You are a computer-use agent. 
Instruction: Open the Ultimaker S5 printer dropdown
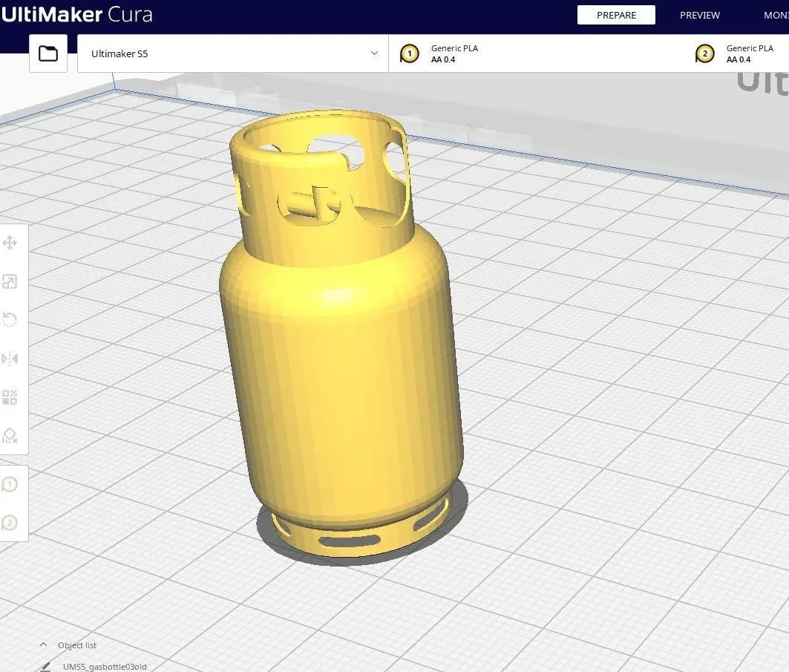(x=232, y=53)
